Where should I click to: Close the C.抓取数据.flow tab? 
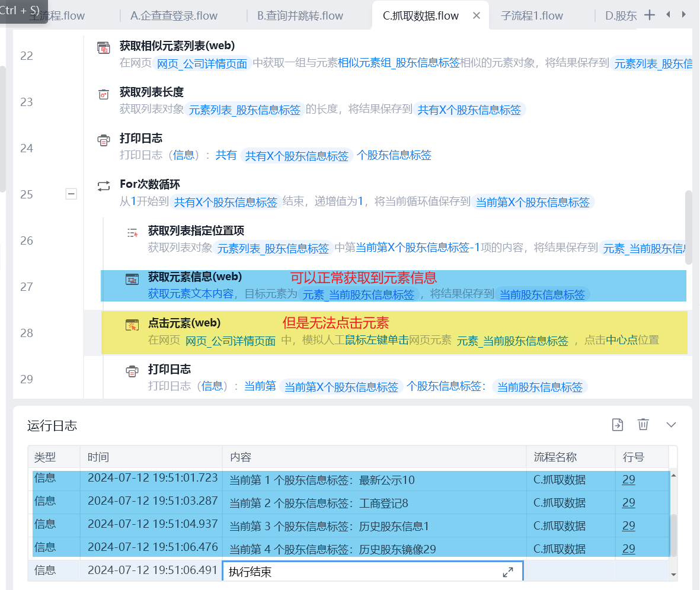[x=477, y=15]
